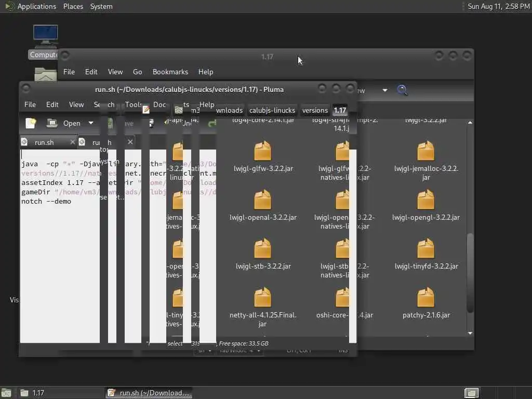Screen dimensions: 532x399
Task: Select the lwjgl-opengl-3.2.2.jar file icon
Action: [x=425, y=201]
